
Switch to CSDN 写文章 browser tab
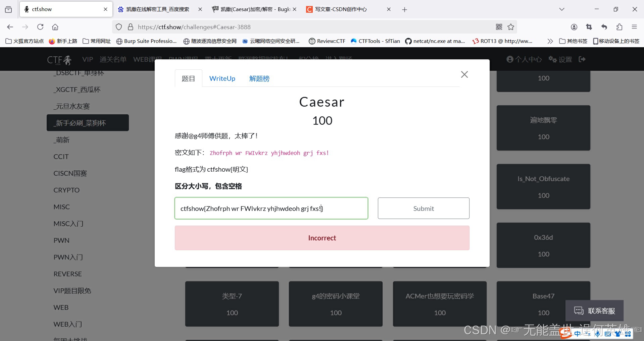click(348, 9)
